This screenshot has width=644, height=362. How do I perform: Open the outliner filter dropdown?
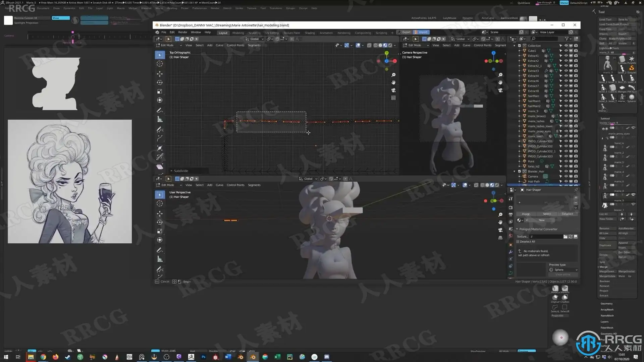(568, 39)
